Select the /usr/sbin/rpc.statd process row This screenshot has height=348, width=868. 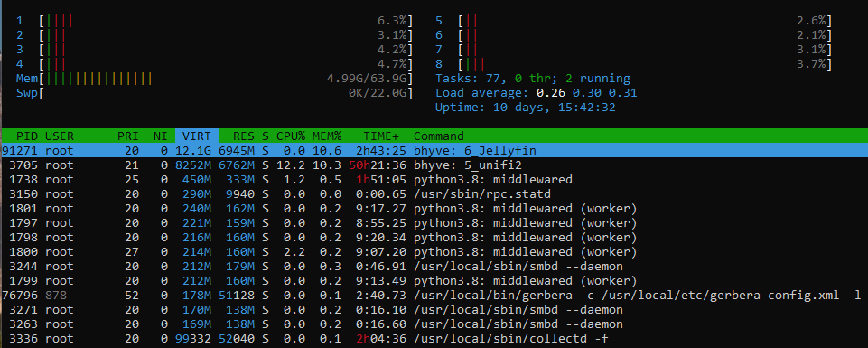(434, 194)
